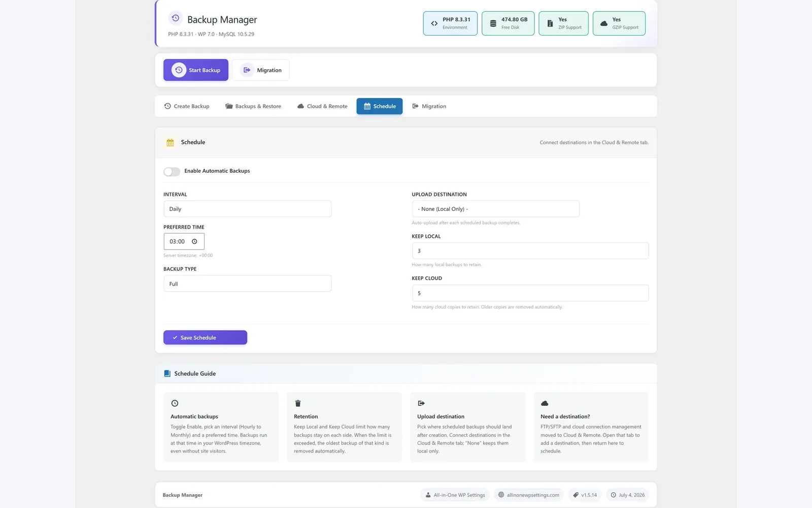The width and height of the screenshot is (812, 508).
Task: Click the 'Server timezone: +00:00' text
Action: [188, 256]
